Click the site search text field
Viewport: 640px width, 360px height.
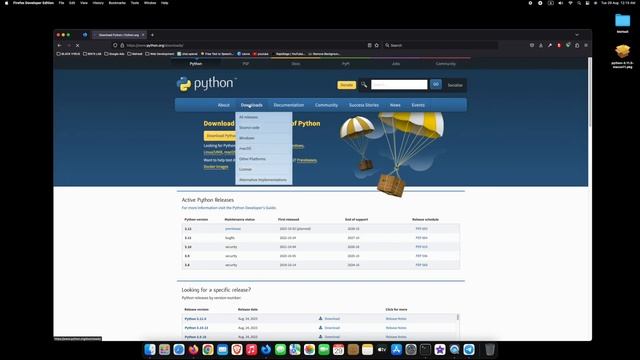(x=399, y=84)
